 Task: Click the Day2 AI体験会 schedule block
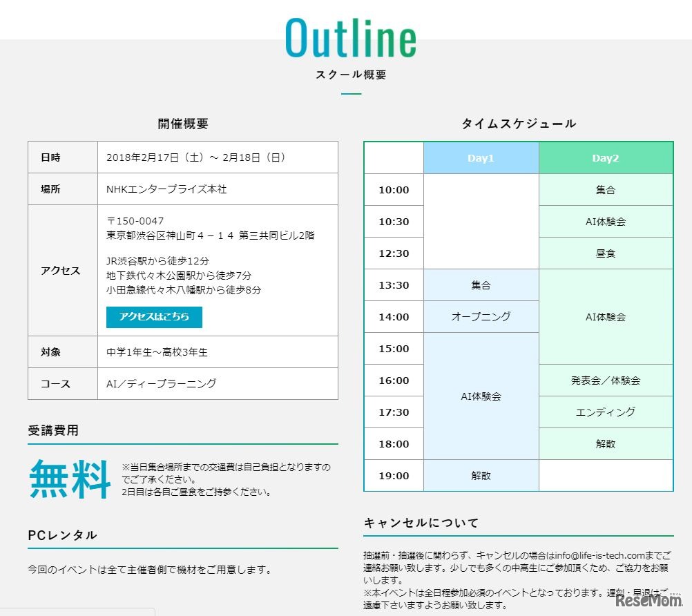[605, 316]
